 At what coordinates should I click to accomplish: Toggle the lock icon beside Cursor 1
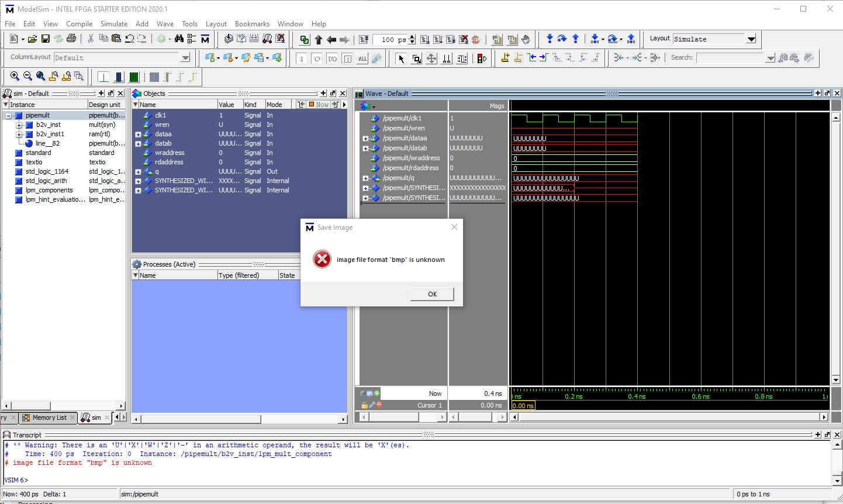click(365, 405)
